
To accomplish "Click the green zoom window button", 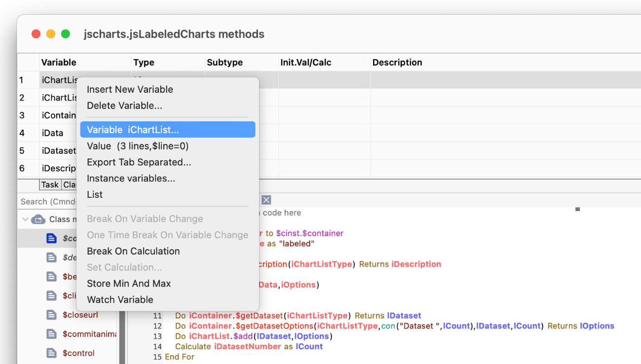I will tap(65, 34).
